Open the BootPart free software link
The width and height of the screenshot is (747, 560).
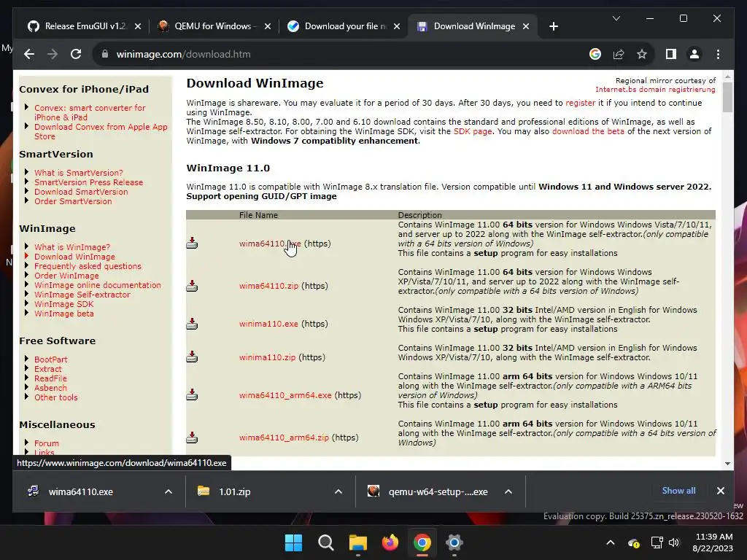tap(51, 359)
